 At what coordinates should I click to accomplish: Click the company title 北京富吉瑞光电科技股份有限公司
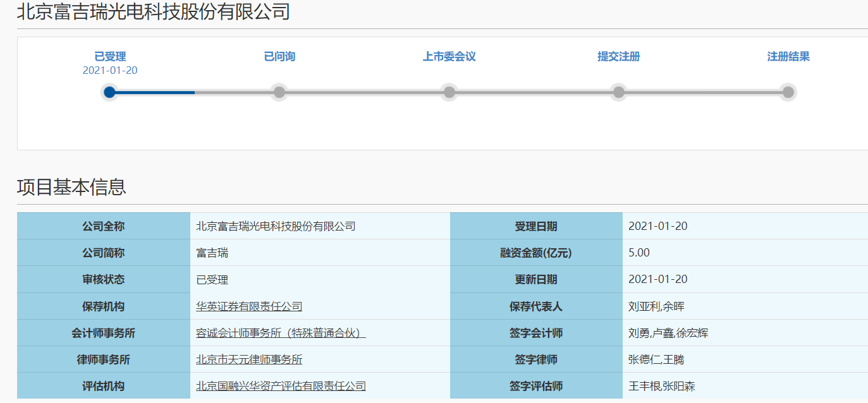(153, 11)
